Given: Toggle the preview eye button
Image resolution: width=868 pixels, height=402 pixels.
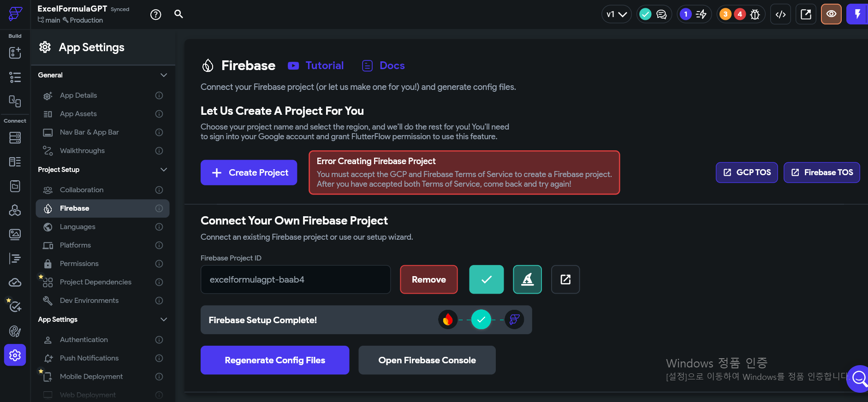Looking at the screenshot, I should click(831, 14).
